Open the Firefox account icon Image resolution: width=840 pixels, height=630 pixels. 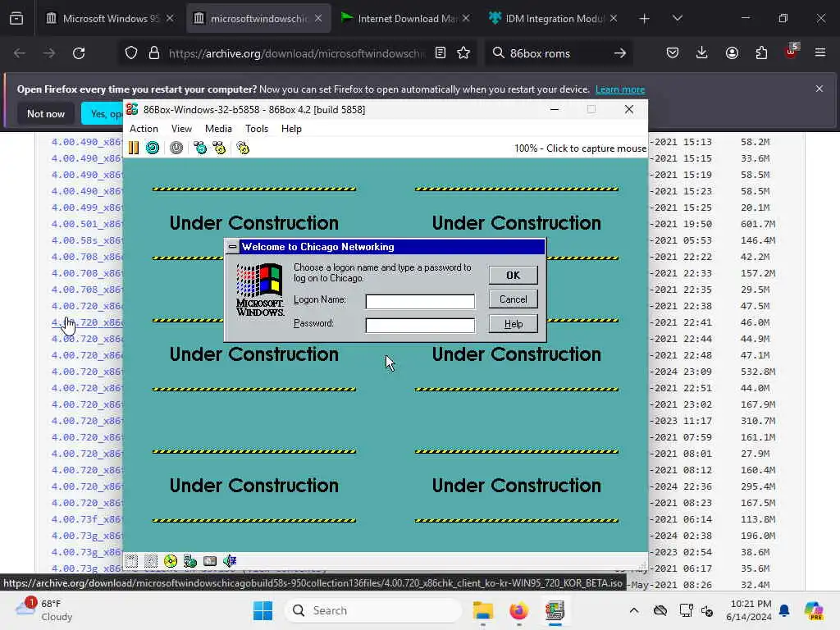tap(732, 53)
